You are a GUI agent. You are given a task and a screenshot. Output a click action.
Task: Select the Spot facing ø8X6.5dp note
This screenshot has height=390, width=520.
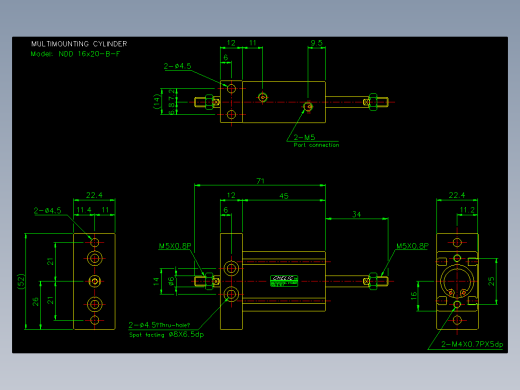(166, 334)
